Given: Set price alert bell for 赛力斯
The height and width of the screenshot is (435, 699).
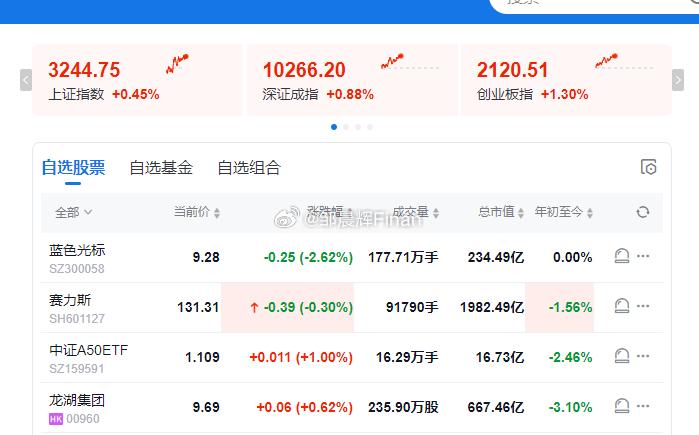Looking at the screenshot, I should point(622,306).
